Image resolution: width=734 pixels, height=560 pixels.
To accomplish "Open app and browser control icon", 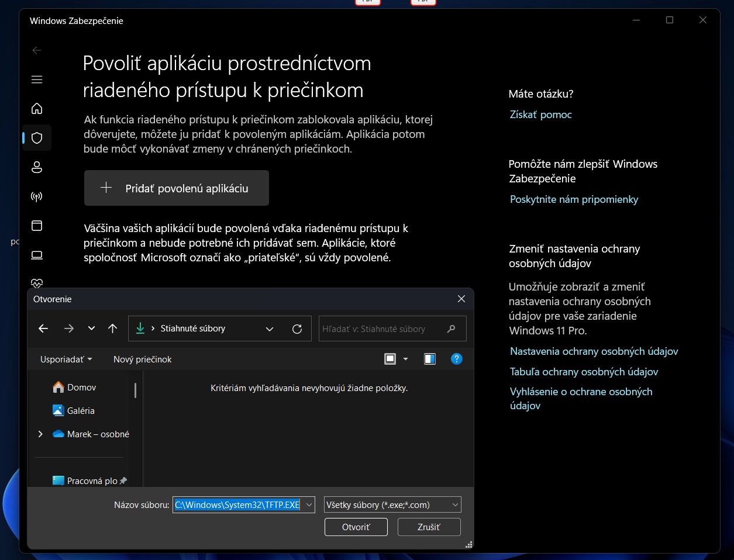I will tap(37, 226).
